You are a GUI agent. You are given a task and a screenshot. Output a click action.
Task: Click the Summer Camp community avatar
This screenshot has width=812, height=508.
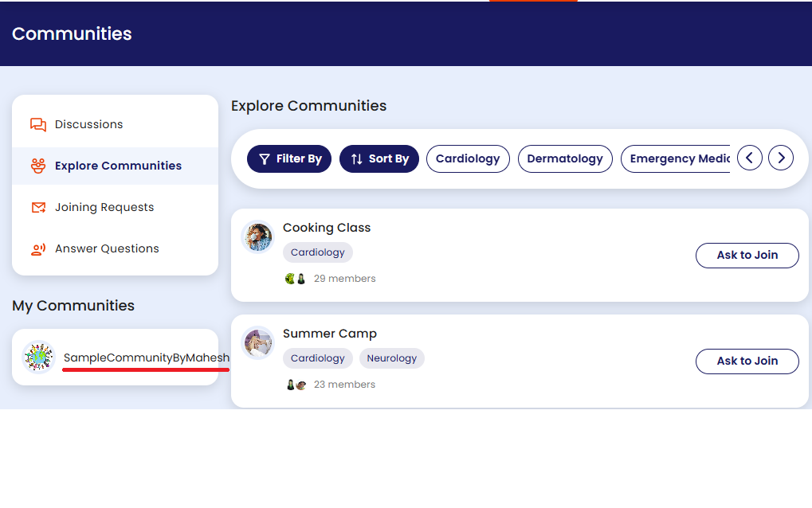pyautogui.click(x=257, y=343)
